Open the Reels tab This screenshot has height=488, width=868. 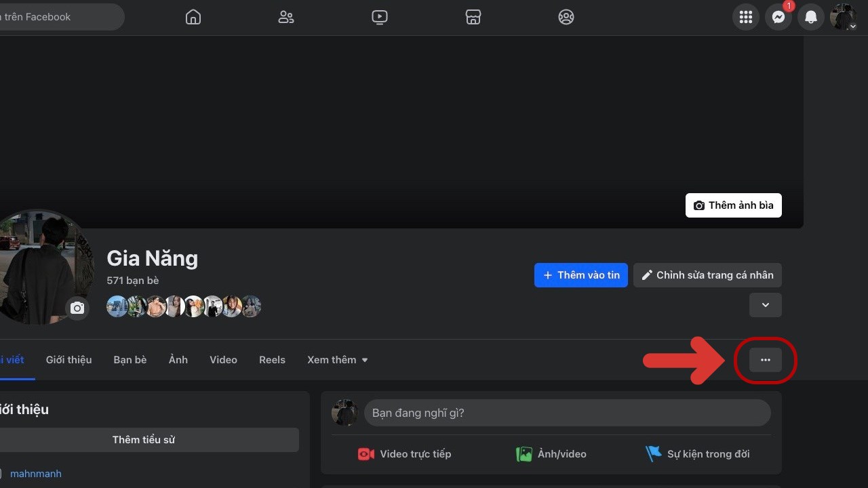[272, 360]
